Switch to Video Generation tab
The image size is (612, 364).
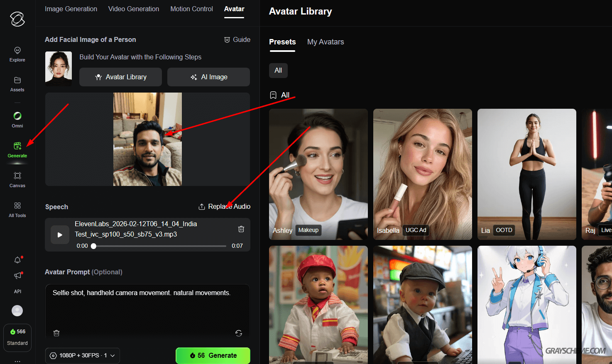(134, 9)
